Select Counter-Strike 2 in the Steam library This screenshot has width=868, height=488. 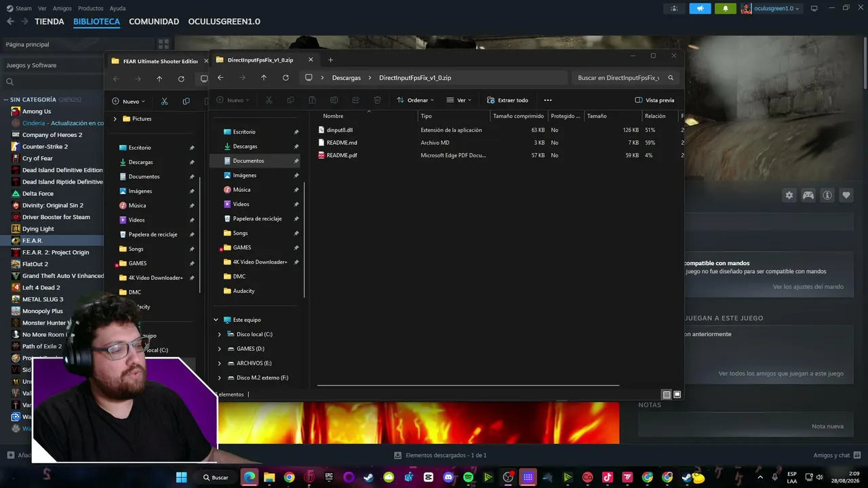coord(45,146)
